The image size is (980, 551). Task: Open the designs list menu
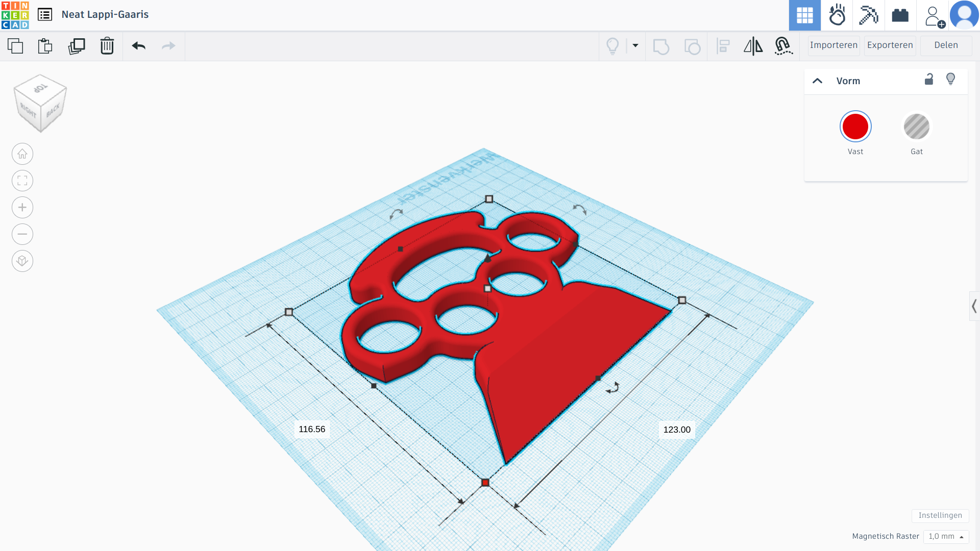[45, 15]
